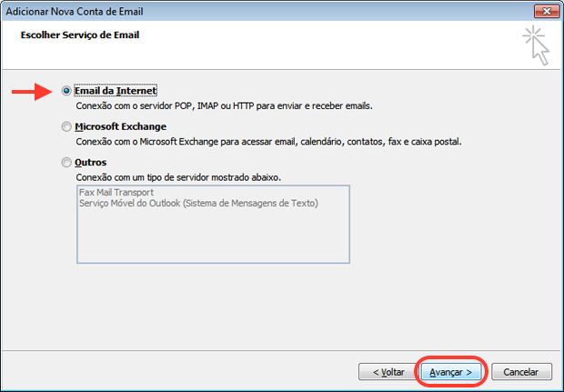The width and height of the screenshot is (564, 392).
Task: Choose the Microsoft Exchange radio button
Action: (x=66, y=126)
